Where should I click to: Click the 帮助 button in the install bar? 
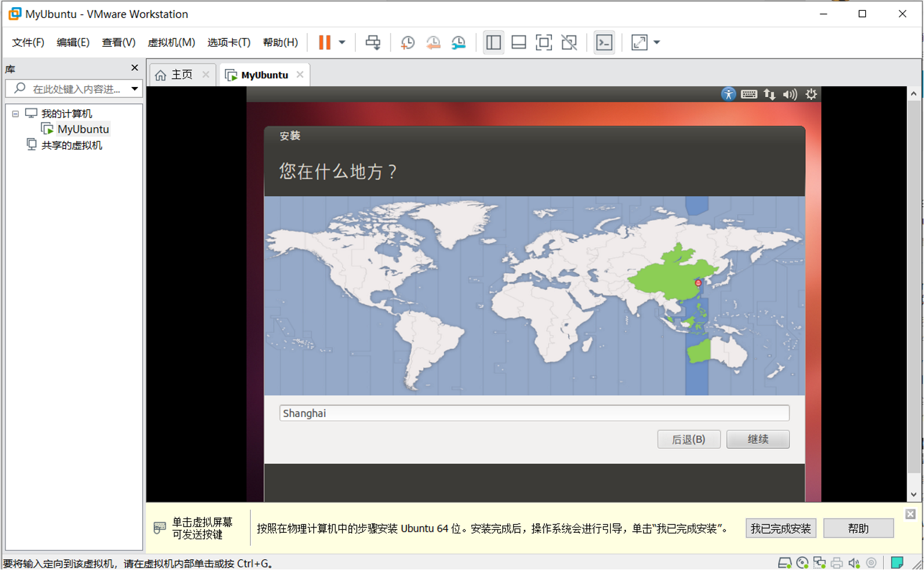coord(859,529)
